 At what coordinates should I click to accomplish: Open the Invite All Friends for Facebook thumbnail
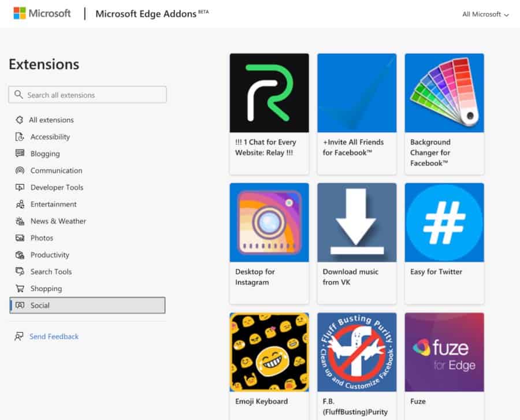[356, 93]
